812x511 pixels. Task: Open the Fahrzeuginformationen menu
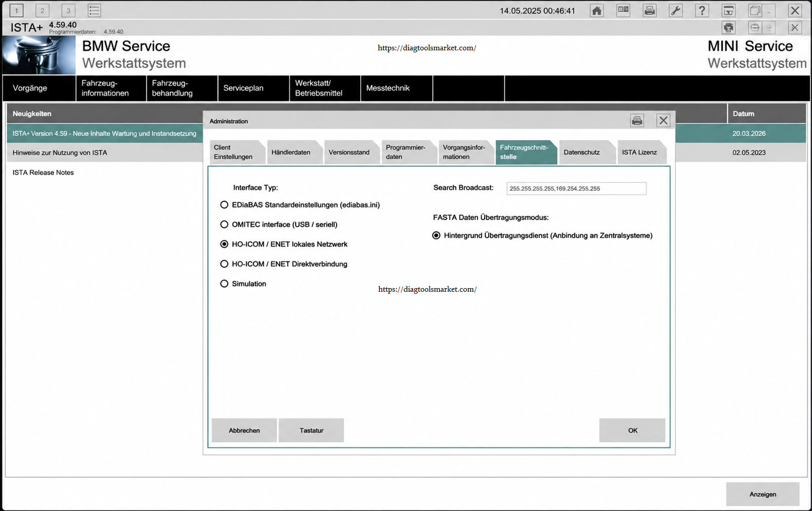pos(111,88)
